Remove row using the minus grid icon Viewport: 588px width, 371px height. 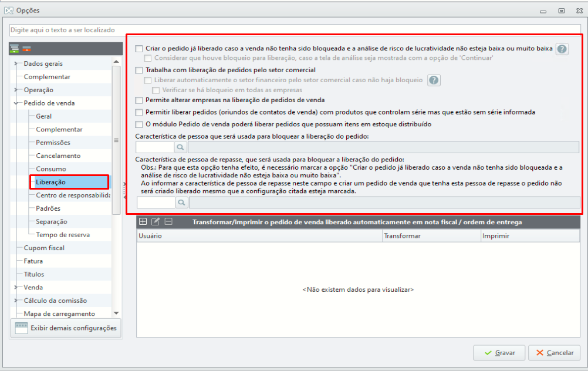tap(169, 222)
